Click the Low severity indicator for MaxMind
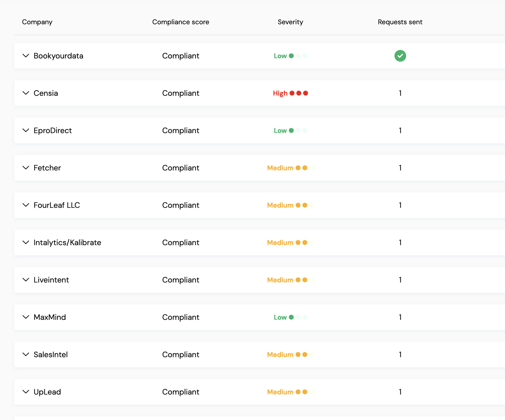The image size is (505, 420). click(290, 317)
